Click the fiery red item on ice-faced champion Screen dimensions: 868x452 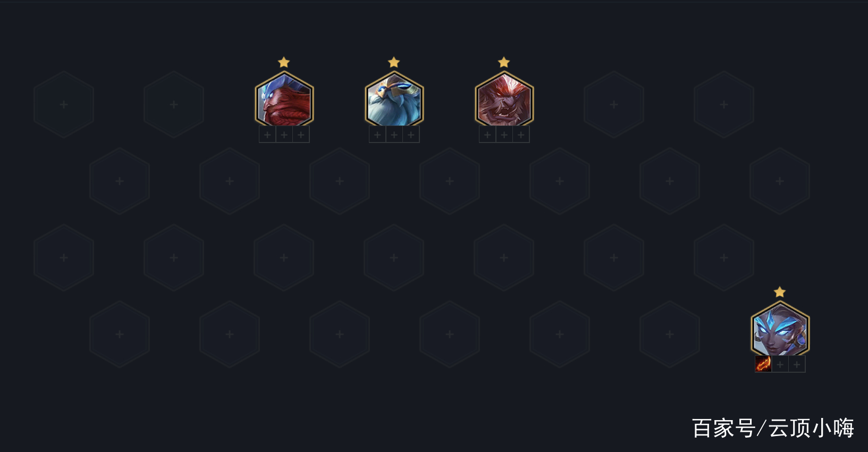763,364
